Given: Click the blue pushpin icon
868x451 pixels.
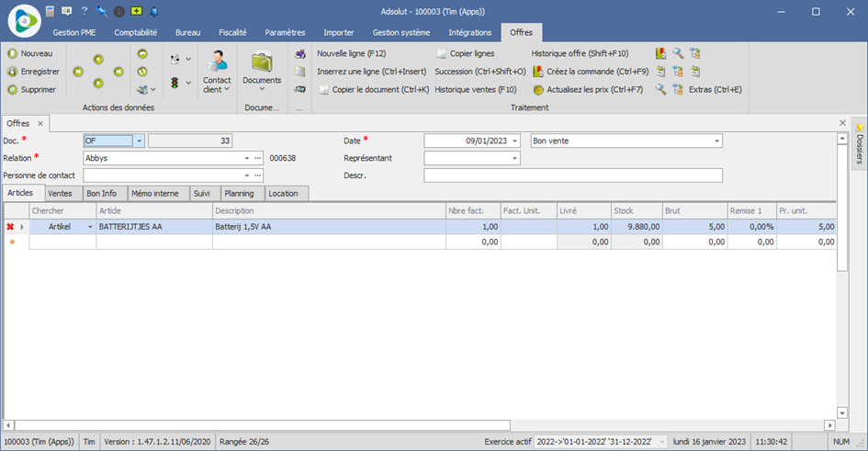Looking at the screenshot, I should [101, 11].
